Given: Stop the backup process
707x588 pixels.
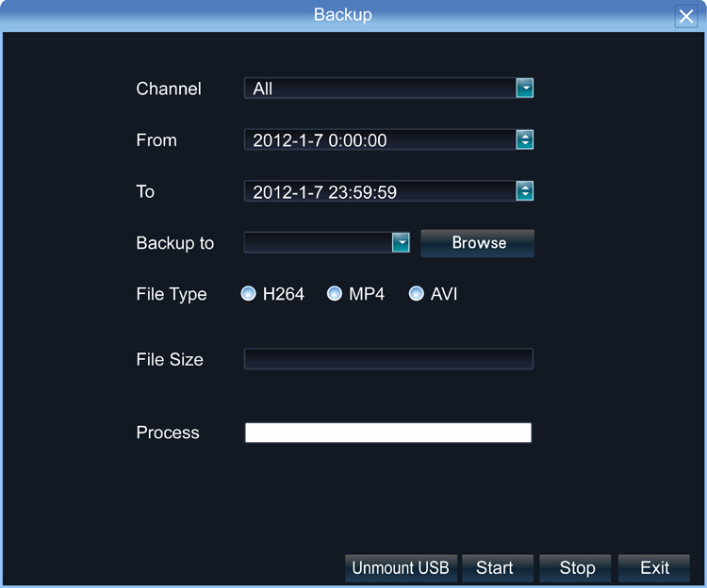Looking at the screenshot, I should (575, 567).
